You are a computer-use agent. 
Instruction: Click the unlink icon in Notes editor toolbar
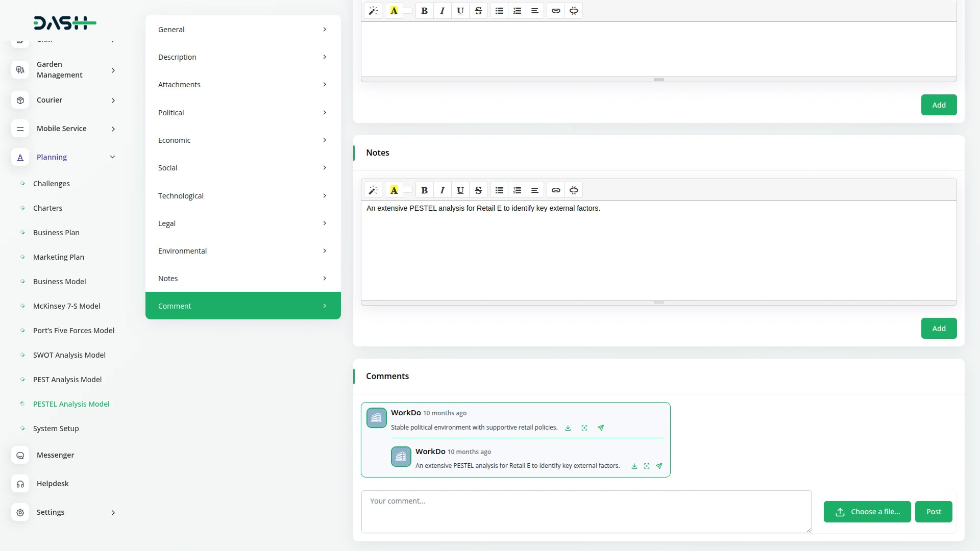[574, 190]
